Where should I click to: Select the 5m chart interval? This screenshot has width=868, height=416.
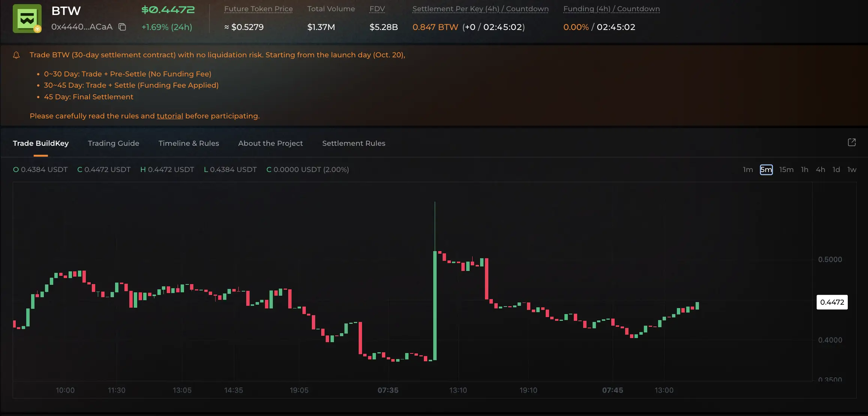coord(766,169)
